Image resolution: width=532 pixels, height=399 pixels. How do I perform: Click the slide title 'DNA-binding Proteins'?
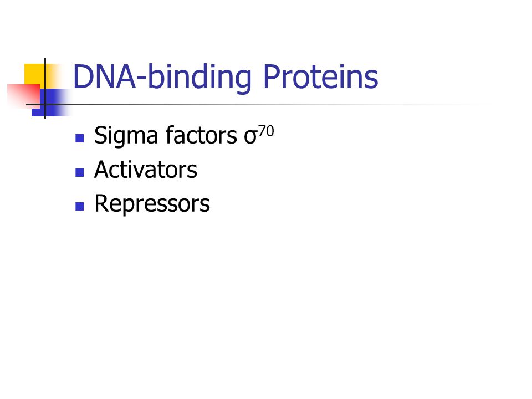pos(226,78)
